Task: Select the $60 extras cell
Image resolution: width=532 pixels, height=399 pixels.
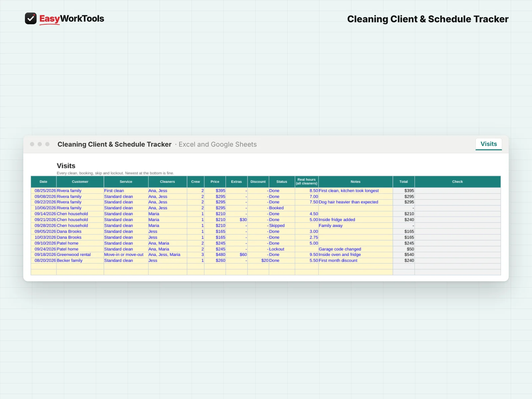Action: [236, 255]
